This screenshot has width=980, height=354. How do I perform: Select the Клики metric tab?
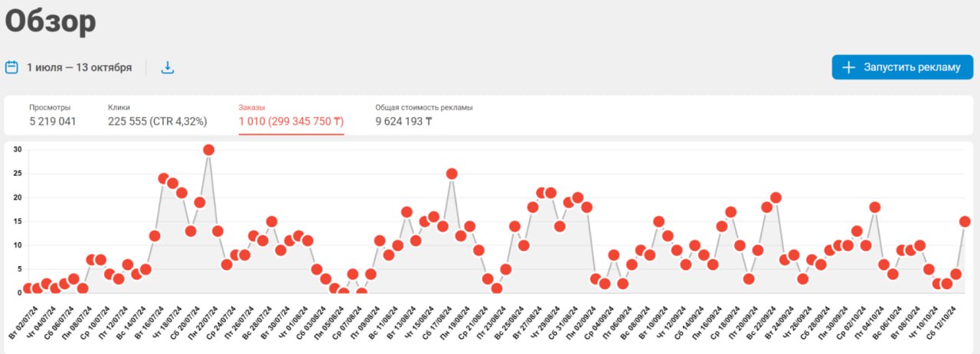pyautogui.click(x=157, y=115)
